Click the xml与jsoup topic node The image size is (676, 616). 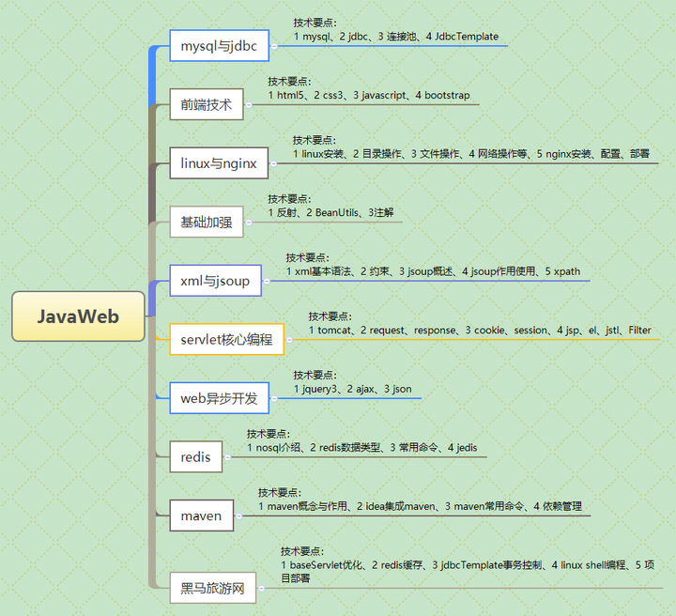tap(215, 281)
